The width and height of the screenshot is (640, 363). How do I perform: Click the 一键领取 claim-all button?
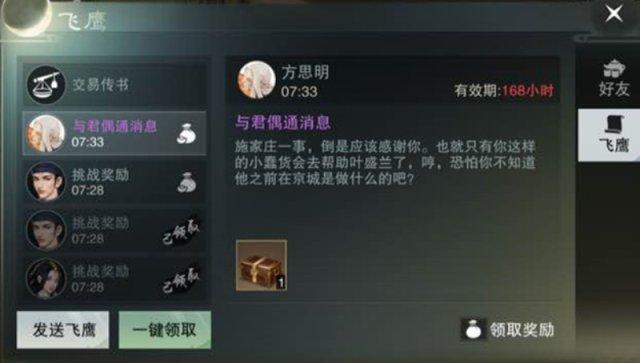[x=165, y=330]
